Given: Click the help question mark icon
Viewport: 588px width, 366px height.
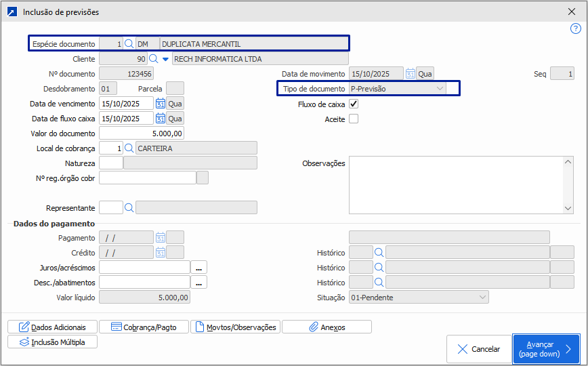Looking at the screenshot, I should pyautogui.click(x=576, y=28).
